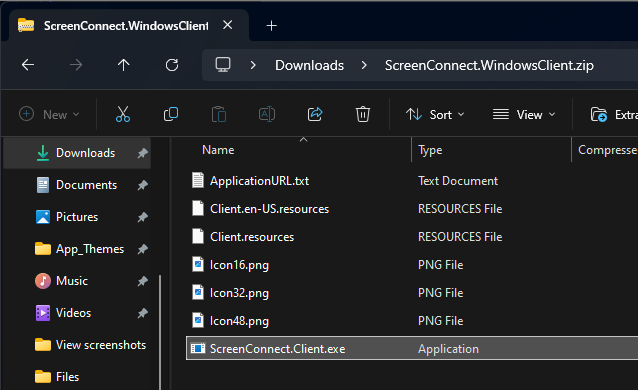Toggle the pin beside App_Themes
This screenshot has height=390, width=638.
click(x=142, y=249)
